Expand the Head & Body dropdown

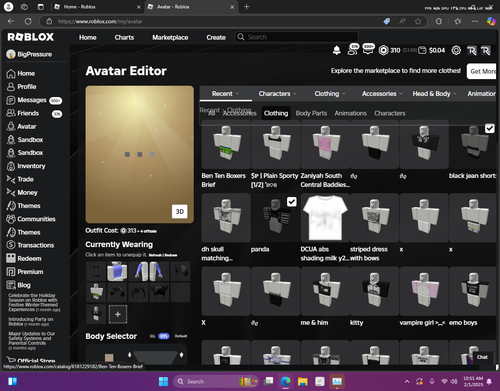click(x=434, y=94)
